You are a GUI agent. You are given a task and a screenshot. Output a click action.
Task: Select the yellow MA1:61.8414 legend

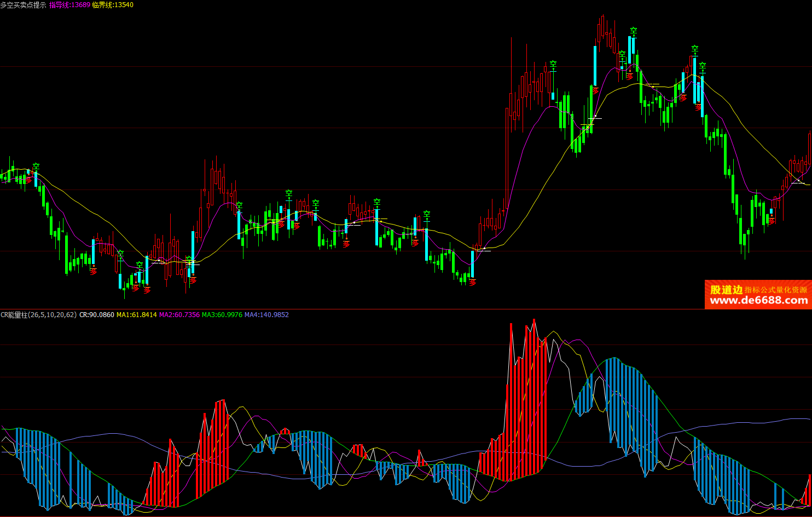pos(137,315)
